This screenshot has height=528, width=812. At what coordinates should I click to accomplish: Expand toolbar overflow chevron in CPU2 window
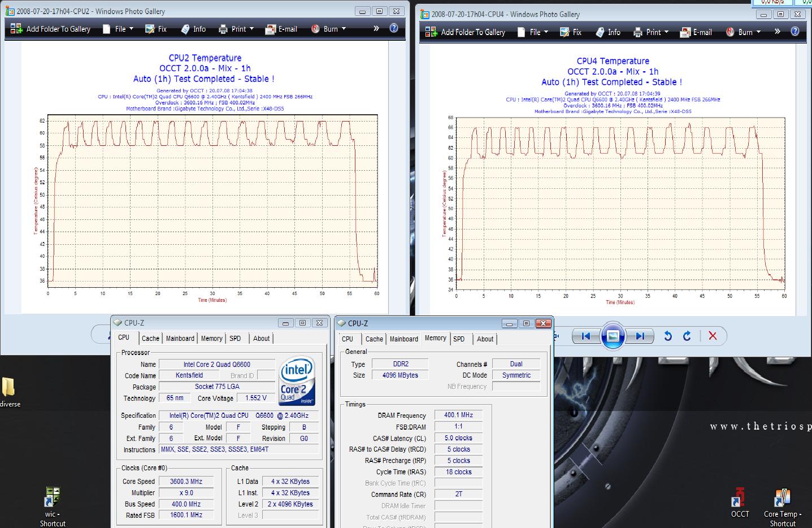pyautogui.click(x=376, y=28)
